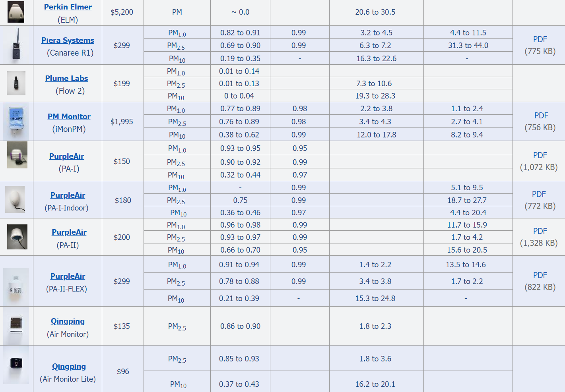This screenshot has width=565, height=392.
Task: Click the PurpleAir PA-II-FLEX sensor image
Action: coord(16,287)
